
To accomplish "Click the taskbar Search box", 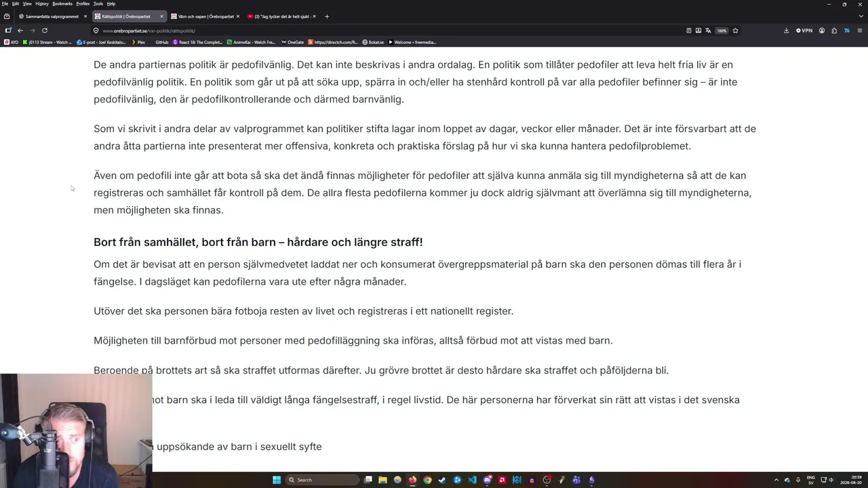I will tap(322, 480).
